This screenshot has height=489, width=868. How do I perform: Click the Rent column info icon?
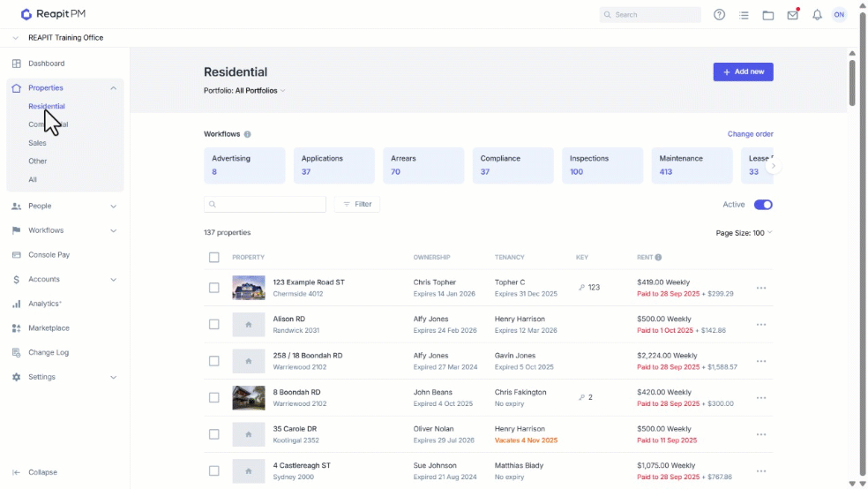click(658, 257)
